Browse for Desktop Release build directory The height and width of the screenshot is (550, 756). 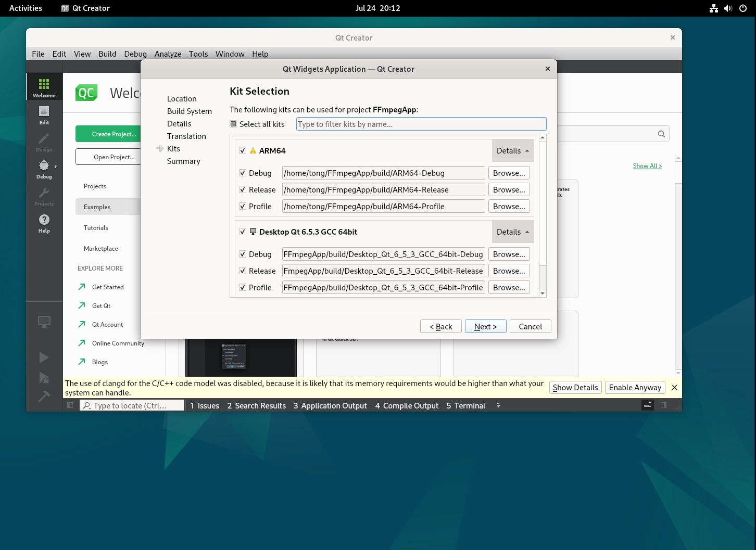click(509, 271)
